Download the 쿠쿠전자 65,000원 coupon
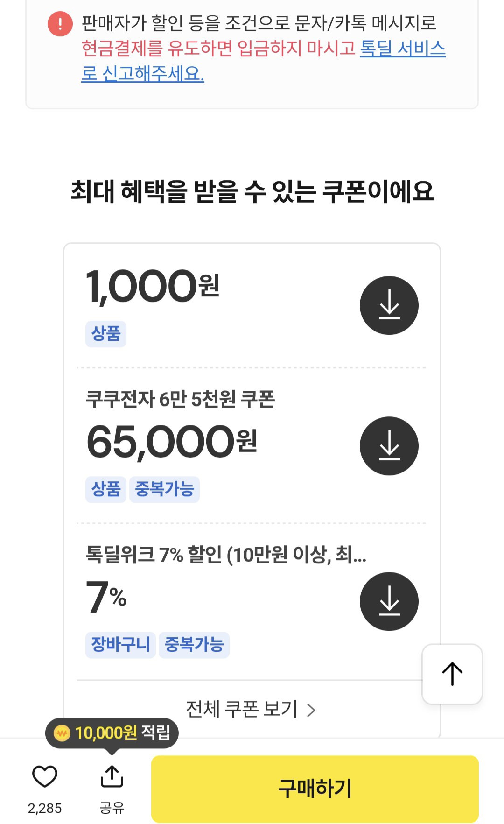The height and width of the screenshot is (824, 504). (x=389, y=446)
